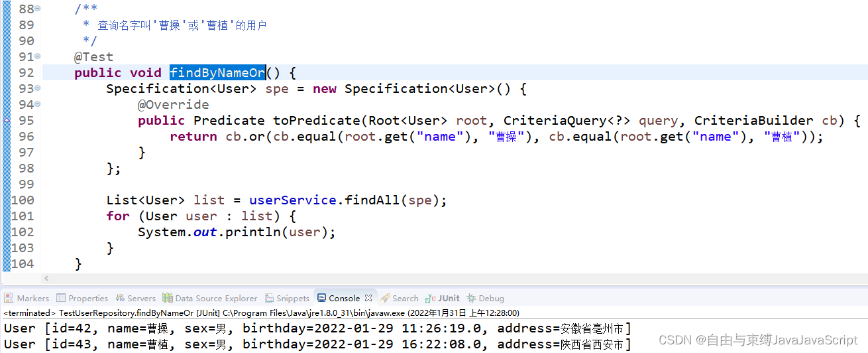
Task: Click the @Override annotation on line 94
Action: pos(174,105)
